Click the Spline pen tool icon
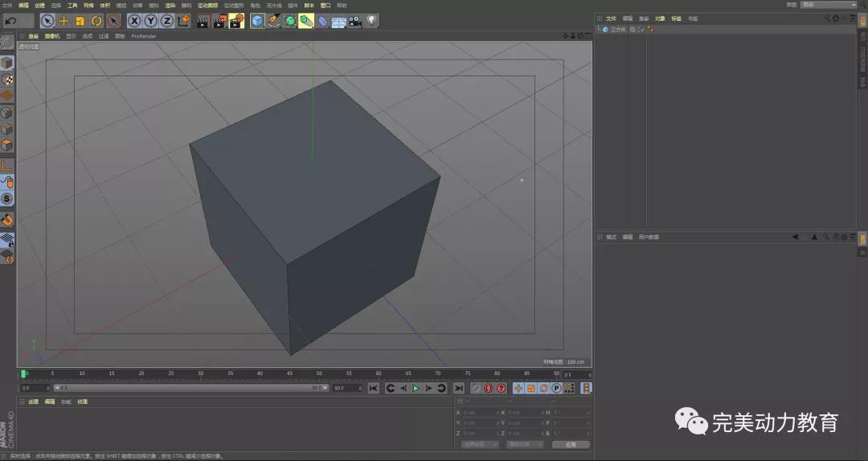This screenshot has width=868, height=461. (274, 21)
